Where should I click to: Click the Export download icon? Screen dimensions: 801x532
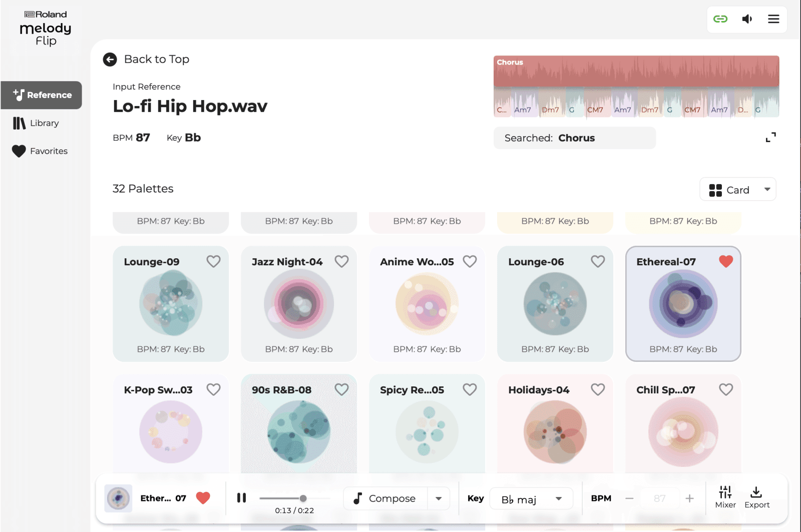pyautogui.click(x=757, y=497)
